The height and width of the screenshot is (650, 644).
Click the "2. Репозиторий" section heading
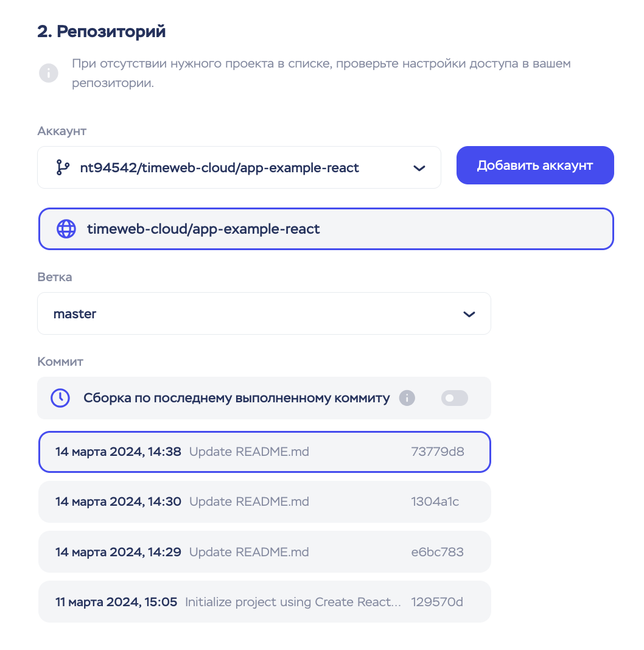pyautogui.click(x=102, y=32)
